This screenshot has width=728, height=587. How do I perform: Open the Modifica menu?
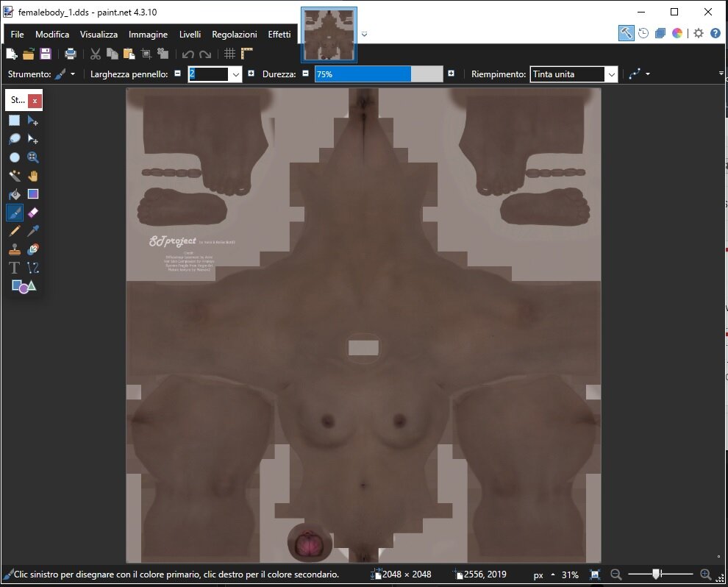[x=52, y=35]
